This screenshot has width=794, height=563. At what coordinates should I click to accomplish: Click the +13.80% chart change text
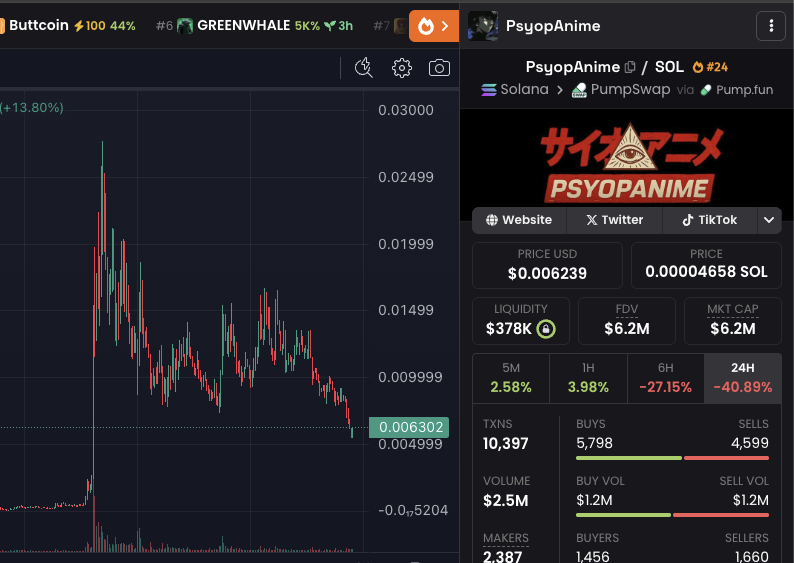tap(32, 108)
